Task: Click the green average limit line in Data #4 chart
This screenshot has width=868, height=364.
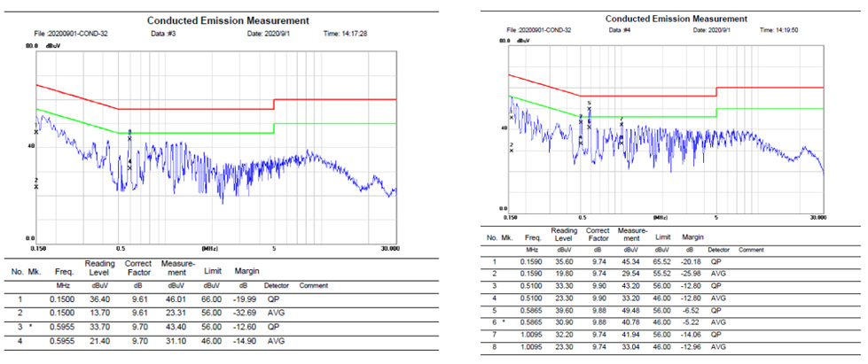Action: click(647, 117)
